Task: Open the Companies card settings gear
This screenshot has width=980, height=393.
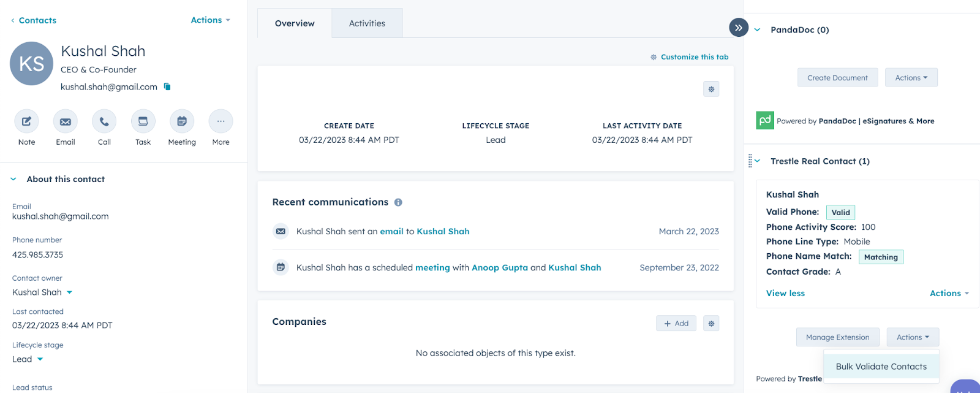Action: [x=711, y=324]
